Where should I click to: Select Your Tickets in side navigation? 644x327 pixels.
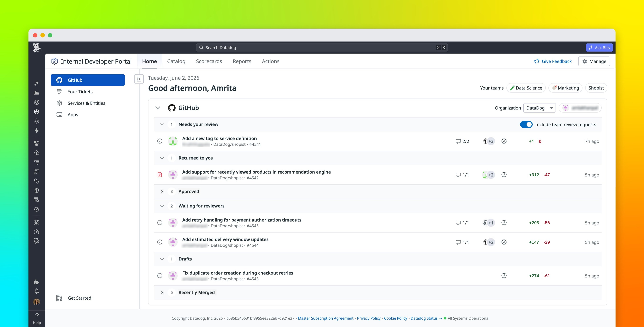click(88, 91)
